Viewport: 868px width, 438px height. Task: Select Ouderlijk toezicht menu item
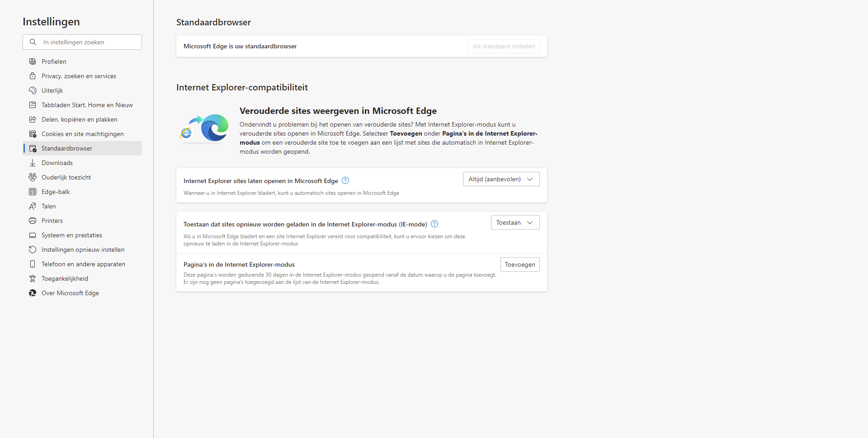coord(82,177)
